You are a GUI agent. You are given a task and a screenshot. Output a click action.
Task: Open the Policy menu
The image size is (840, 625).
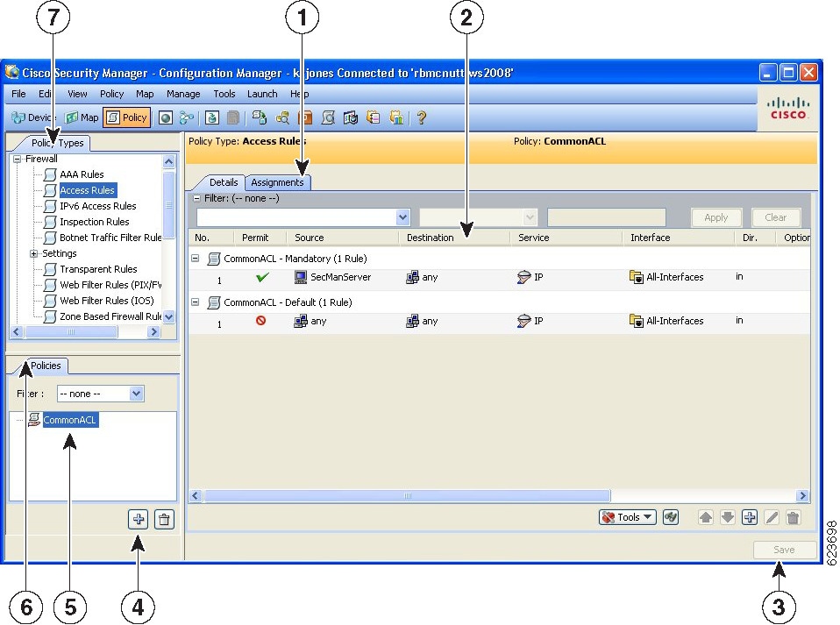pyautogui.click(x=111, y=94)
